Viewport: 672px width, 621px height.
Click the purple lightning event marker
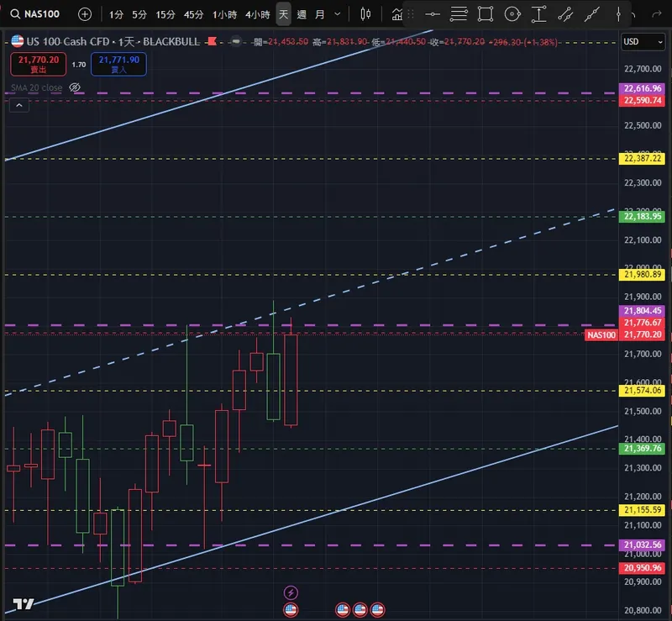pyautogui.click(x=291, y=592)
